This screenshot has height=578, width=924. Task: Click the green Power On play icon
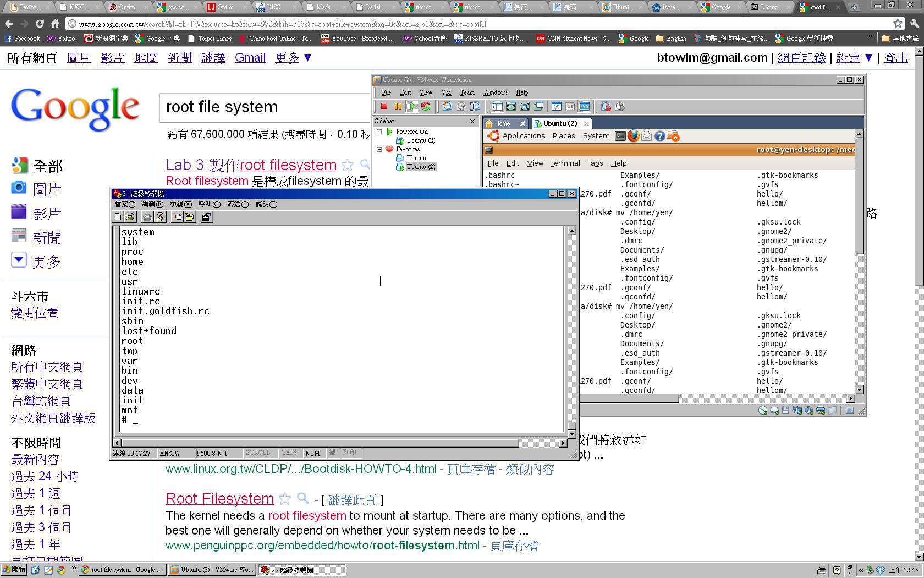click(413, 107)
